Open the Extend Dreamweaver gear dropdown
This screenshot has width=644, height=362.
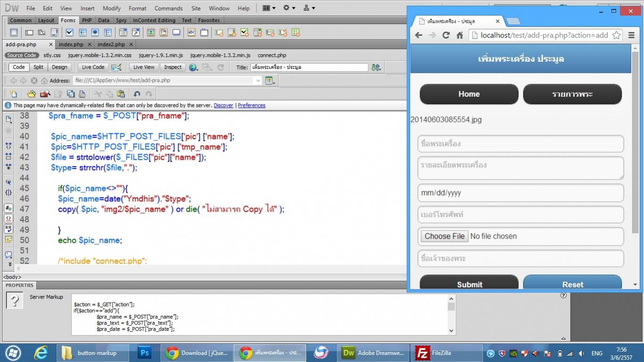click(289, 8)
